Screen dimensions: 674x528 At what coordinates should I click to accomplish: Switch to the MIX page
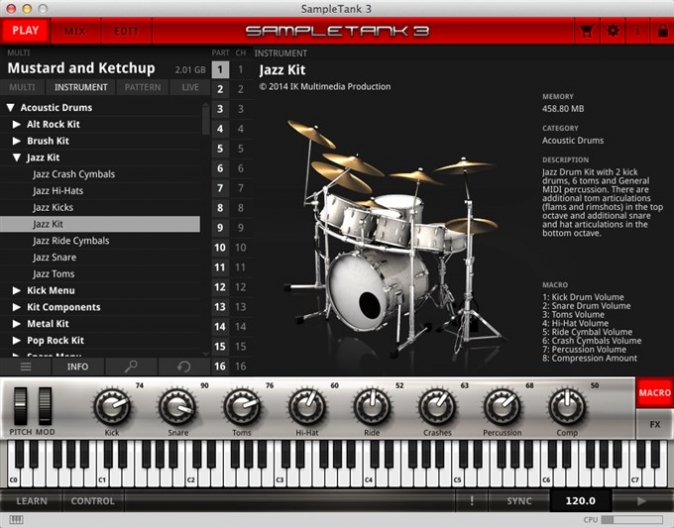(x=75, y=31)
